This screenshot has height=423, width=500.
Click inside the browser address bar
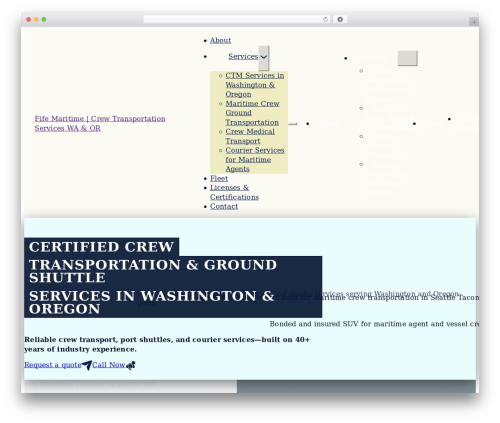tap(233, 19)
